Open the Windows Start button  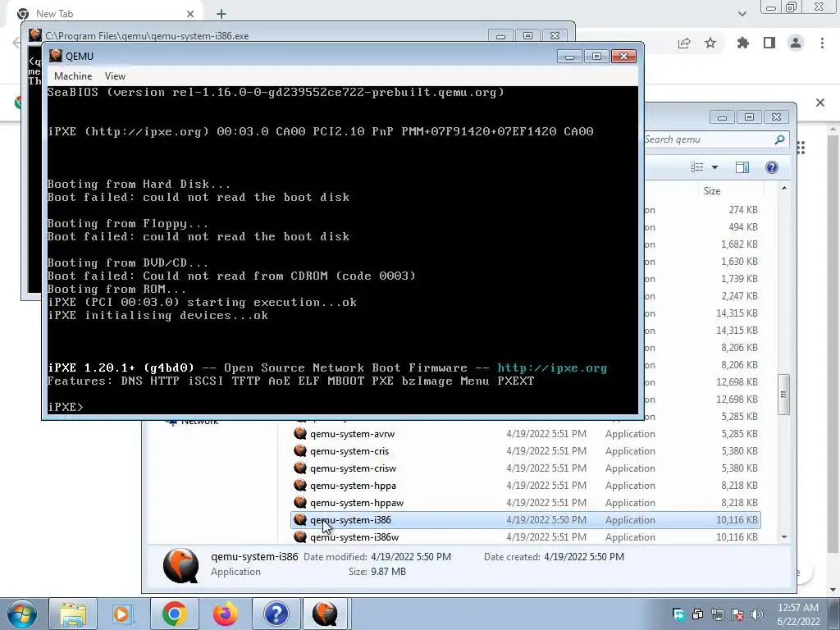coord(22,614)
